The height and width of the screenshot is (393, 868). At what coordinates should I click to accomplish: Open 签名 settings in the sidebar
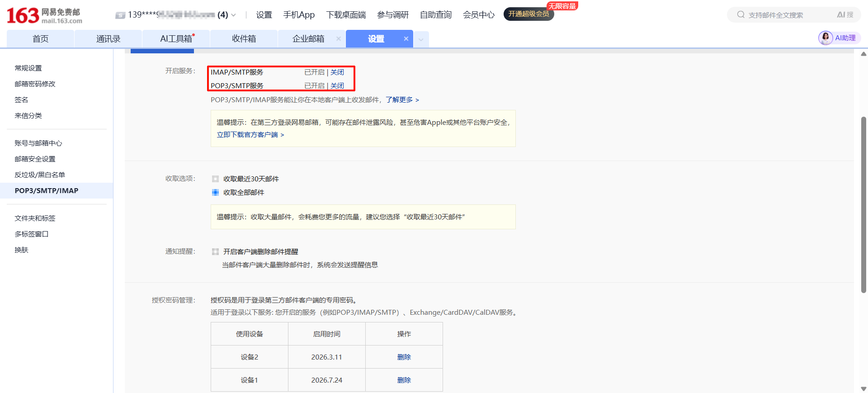point(21,99)
